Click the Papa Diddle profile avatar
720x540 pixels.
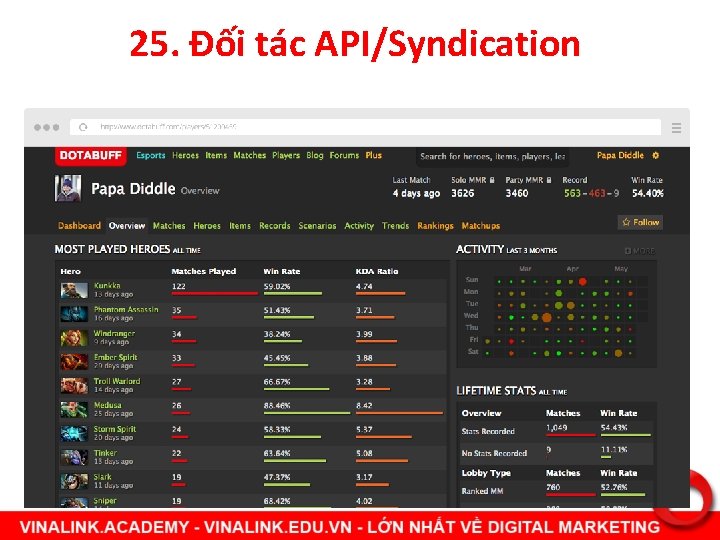pos(68,188)
